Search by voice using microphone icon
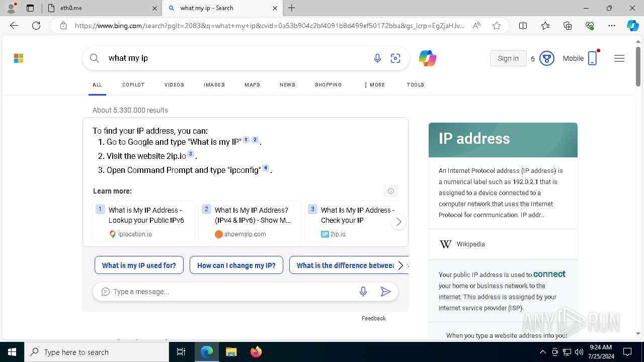This screenshot has width=644, height=362. pyautogui.click(x=377, y=58)
